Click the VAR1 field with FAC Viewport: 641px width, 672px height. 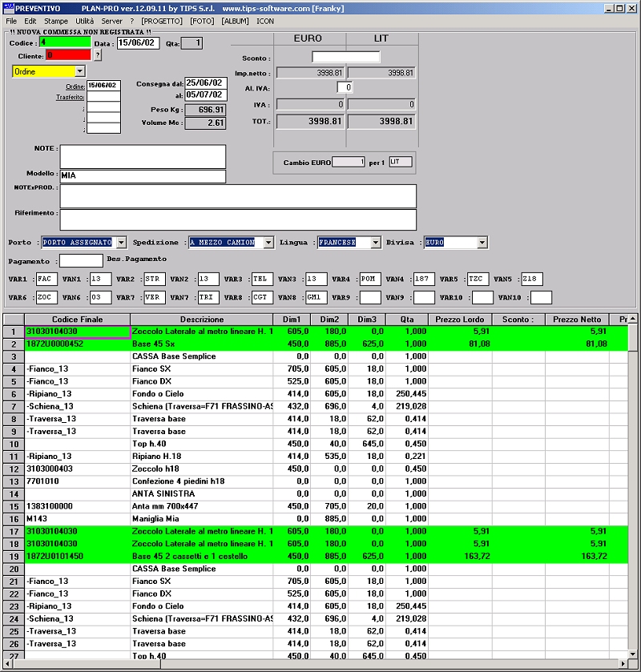point(46,279)
